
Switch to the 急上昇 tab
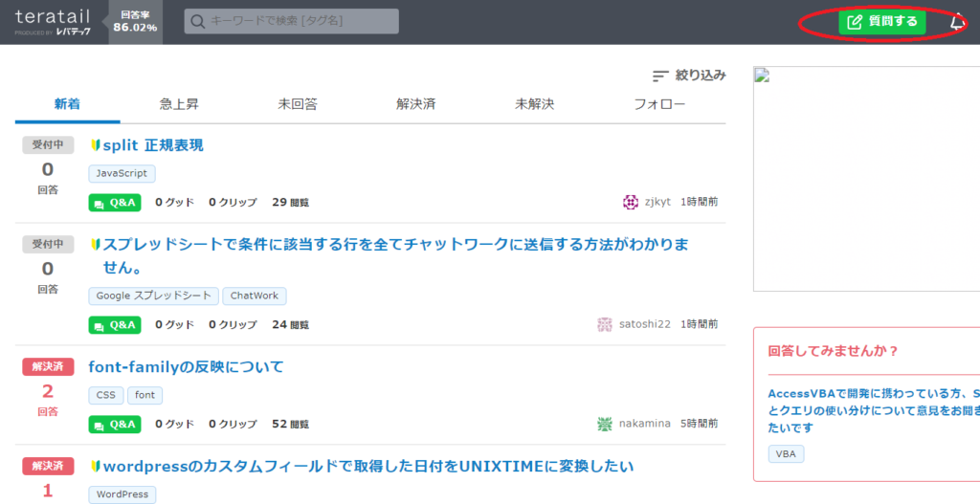(x=179, y=104)
